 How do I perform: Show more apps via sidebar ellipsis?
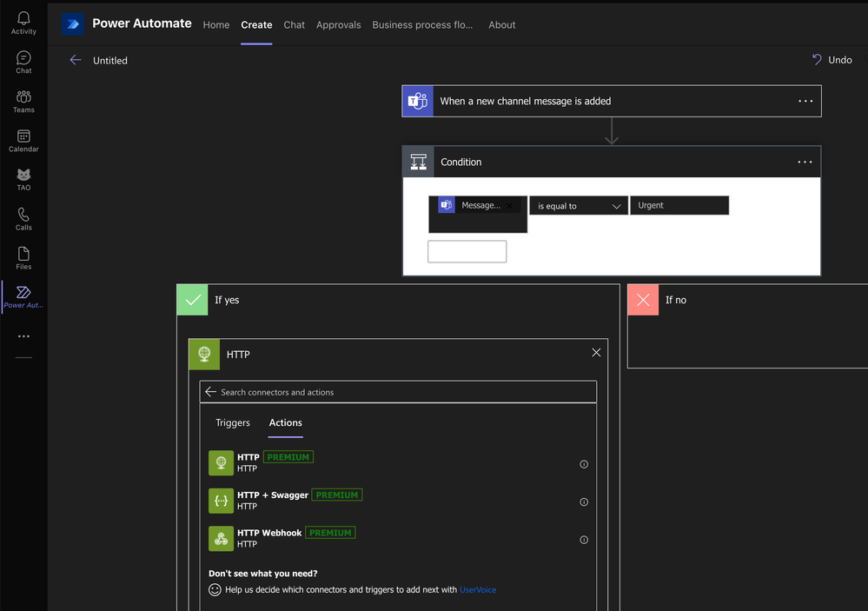(x=23, y=336)
